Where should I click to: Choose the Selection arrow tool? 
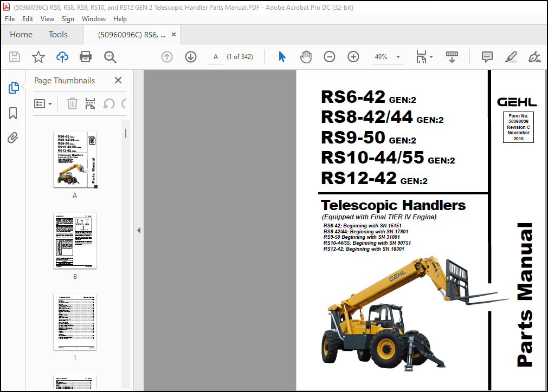click(x=282, y=56)
